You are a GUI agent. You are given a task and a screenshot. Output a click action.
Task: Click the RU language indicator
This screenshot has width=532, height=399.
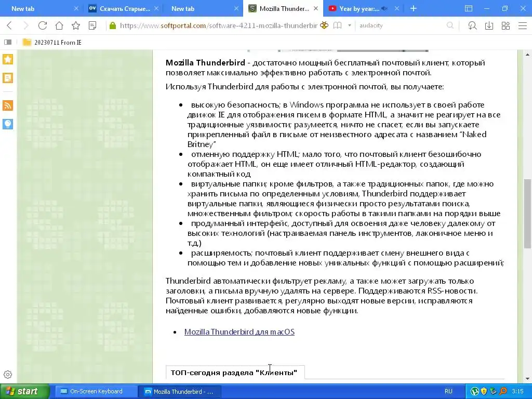click(x=448, y=391)
